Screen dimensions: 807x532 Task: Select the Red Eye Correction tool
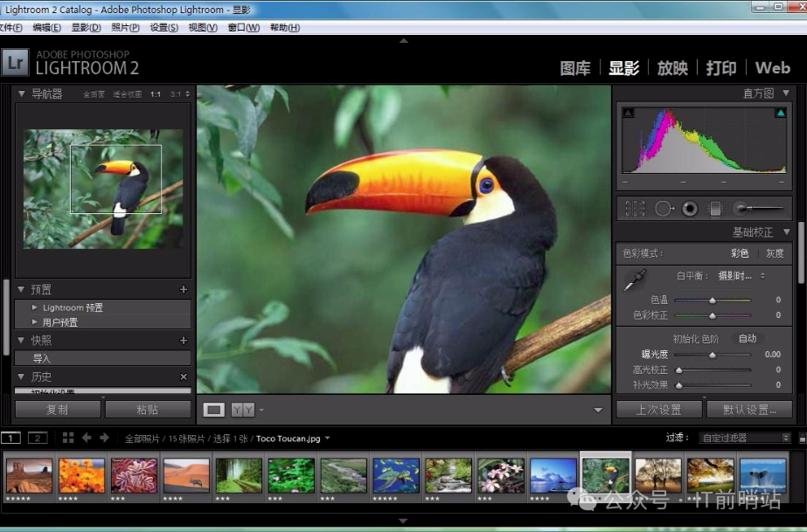pos(690,209)
